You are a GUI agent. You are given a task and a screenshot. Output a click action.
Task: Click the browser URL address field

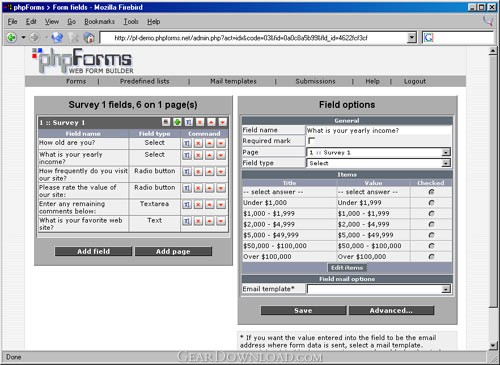coord(254,38)
